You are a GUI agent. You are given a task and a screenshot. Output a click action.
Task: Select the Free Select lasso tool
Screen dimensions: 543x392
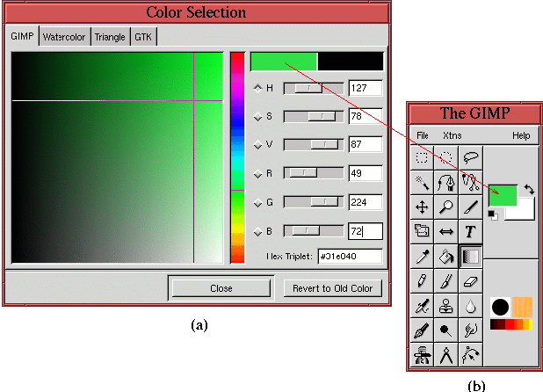coord(471,157)
